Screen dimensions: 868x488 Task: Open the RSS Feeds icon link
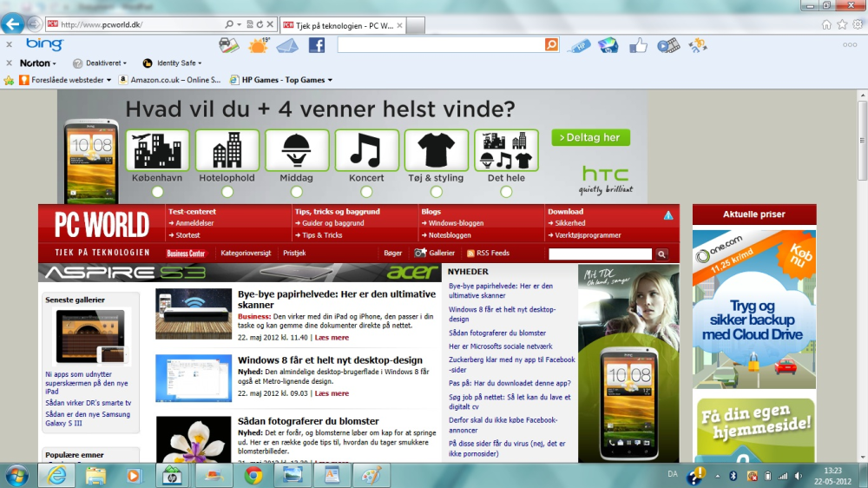[x=470, y=254]
